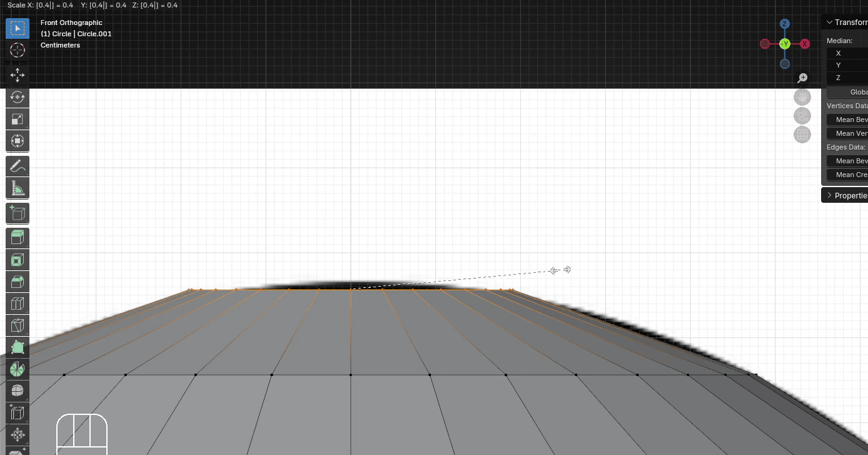Choose the Rotate tool
This screenshot has width=868, height=455.
pyautogui.click(x=18, y=97)
